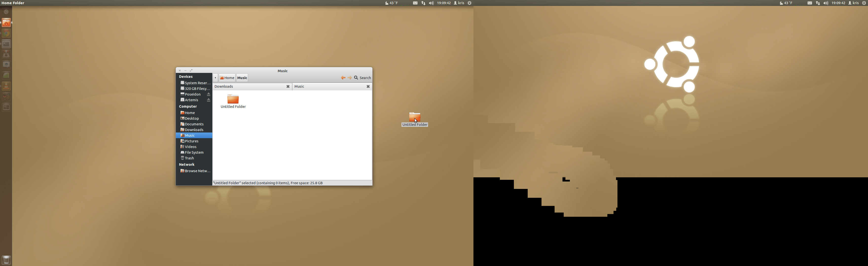Eject the Artemis drive
The width and height of the screenshot is (868, 266).
pos(209,100)
